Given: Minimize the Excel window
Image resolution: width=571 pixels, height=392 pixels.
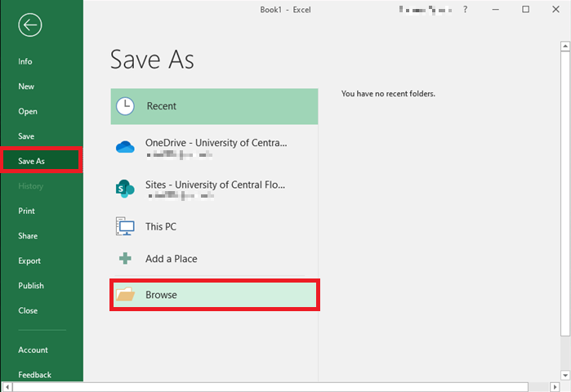Looking at the screenshot, I should click(495, 10).
